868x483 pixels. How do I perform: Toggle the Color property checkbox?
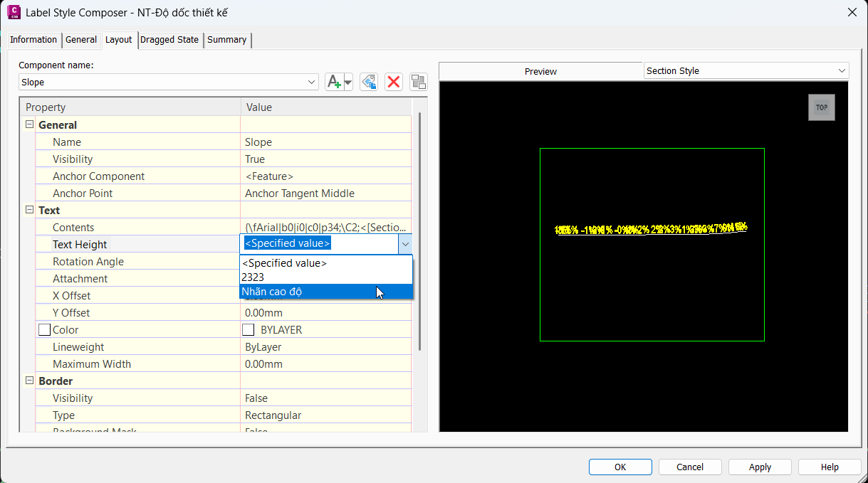tap(44, 330)
